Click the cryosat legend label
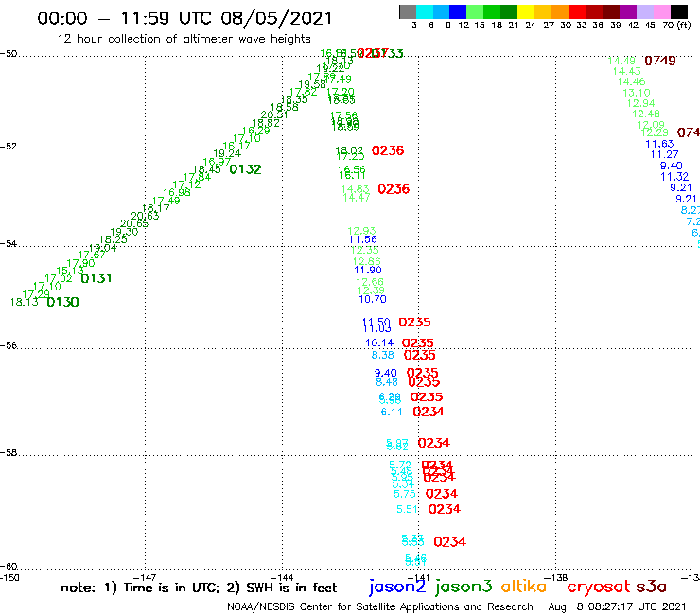This screenshot has width=700, height=615. tap(599, 588)
